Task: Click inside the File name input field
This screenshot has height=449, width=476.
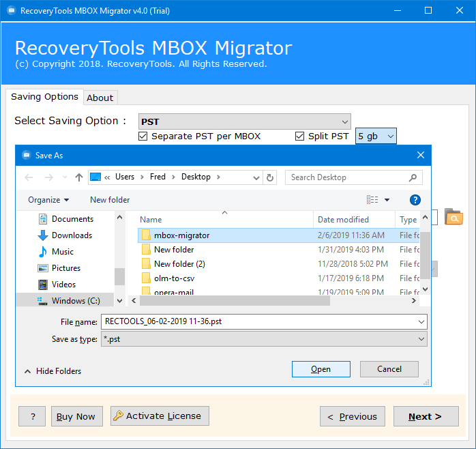Action: pos(260,321)
